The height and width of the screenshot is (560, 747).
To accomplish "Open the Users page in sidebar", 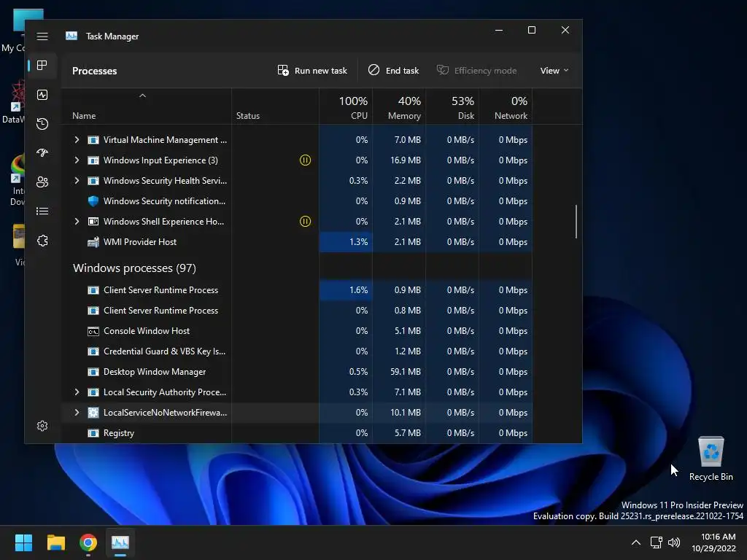I will pos(42,182).
